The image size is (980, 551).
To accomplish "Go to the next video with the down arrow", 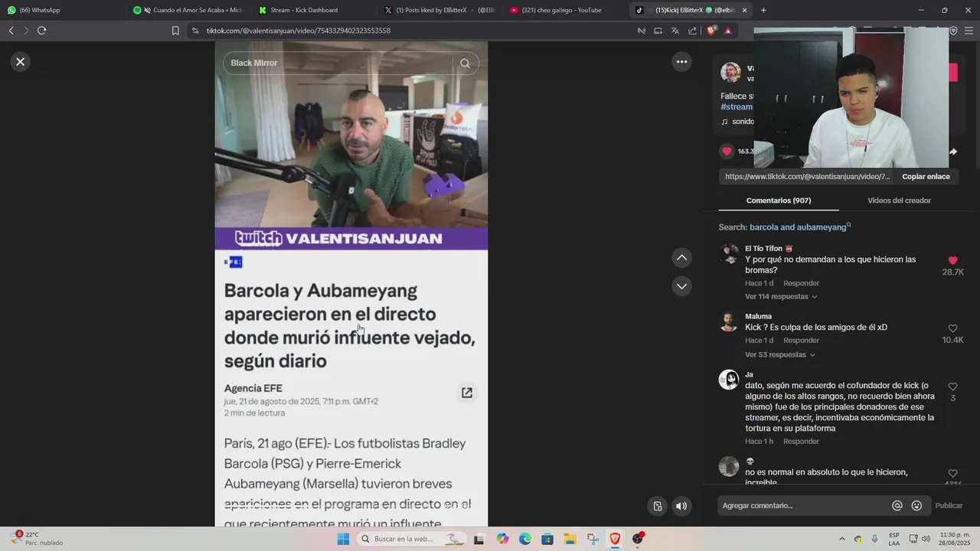I will coord(681,286).
